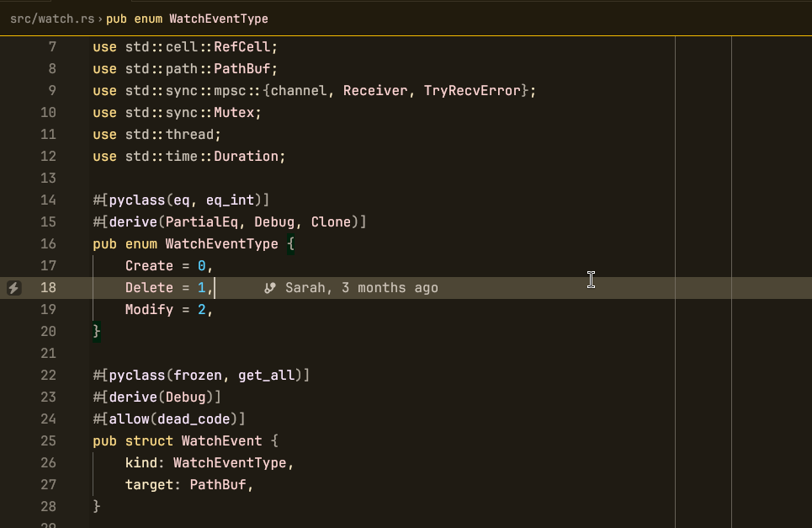
Task: Place cursor on 'PathBuf' type on line 27
Action: 217,484
